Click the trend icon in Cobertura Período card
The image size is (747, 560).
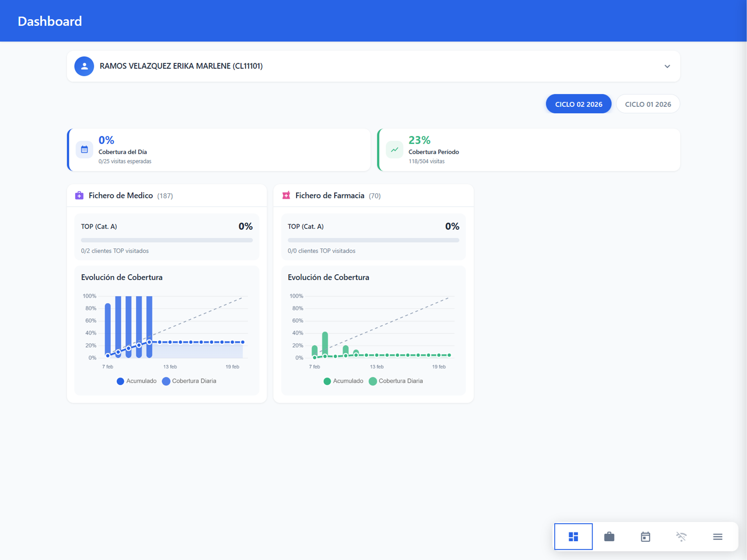[x=395, y=149]
